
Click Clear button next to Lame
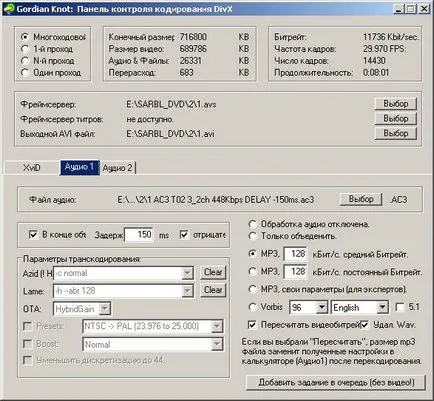click(x=213, y=290)
